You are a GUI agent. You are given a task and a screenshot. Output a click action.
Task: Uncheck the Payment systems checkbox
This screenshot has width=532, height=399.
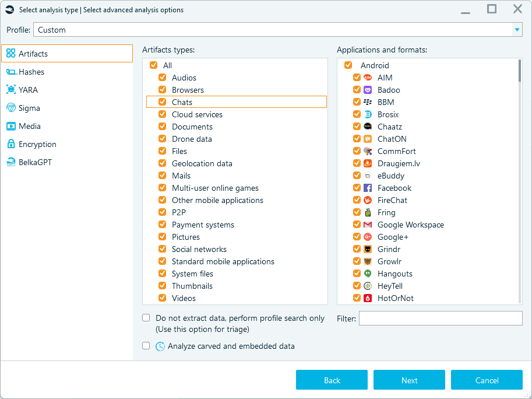[163, 225]
